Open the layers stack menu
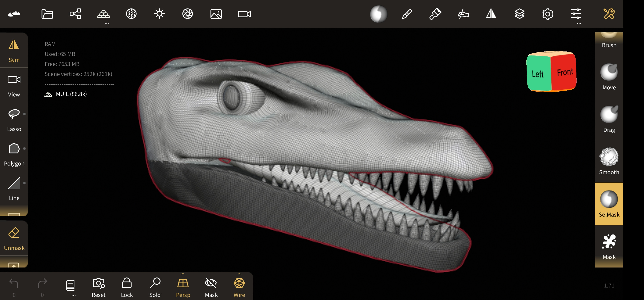 click(519, 14)
